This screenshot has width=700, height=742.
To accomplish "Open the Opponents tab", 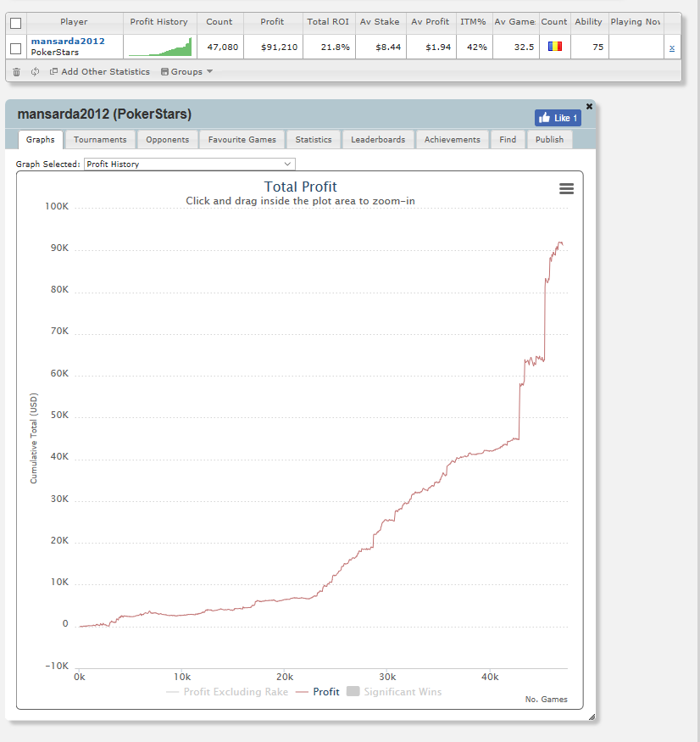I will pyautogui.click(x=168, y=140).
